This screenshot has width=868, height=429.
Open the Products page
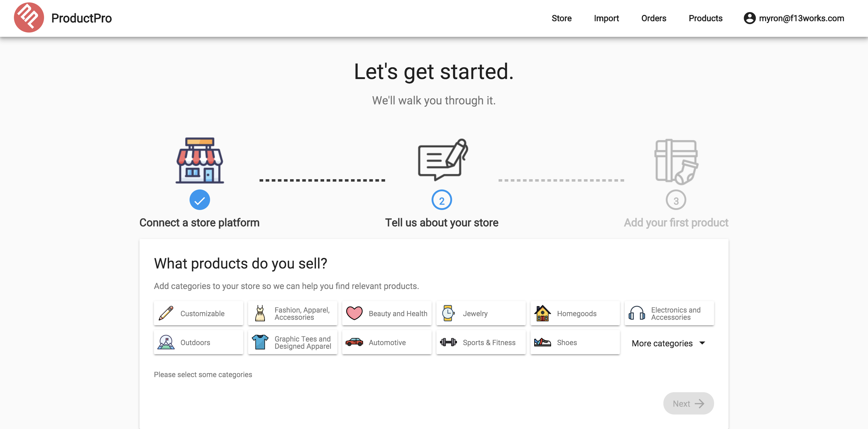[705, 18]
